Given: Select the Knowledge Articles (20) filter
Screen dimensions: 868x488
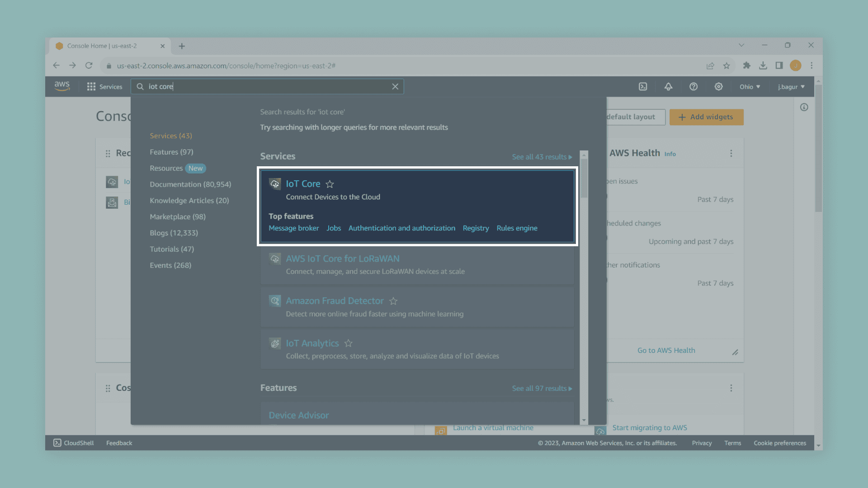Looking at the screenshot, I should pyautogui.click(x=189, y=201).
